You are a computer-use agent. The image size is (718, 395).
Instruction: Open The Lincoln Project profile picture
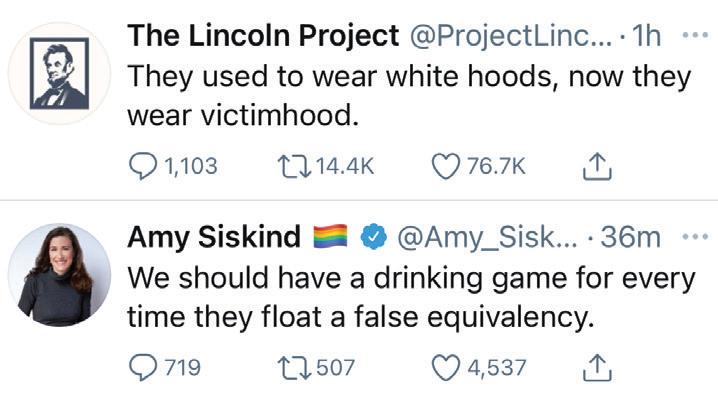click(60, 73)
